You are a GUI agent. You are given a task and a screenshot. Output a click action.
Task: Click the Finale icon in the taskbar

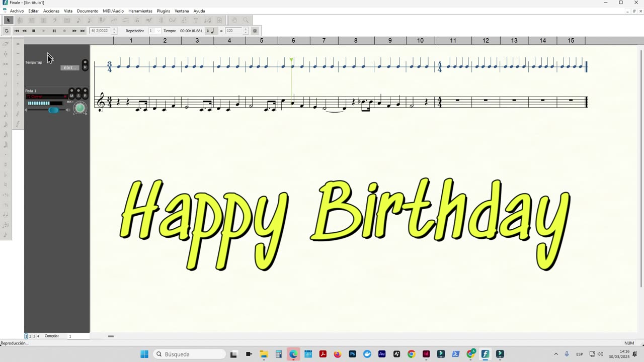485,354
